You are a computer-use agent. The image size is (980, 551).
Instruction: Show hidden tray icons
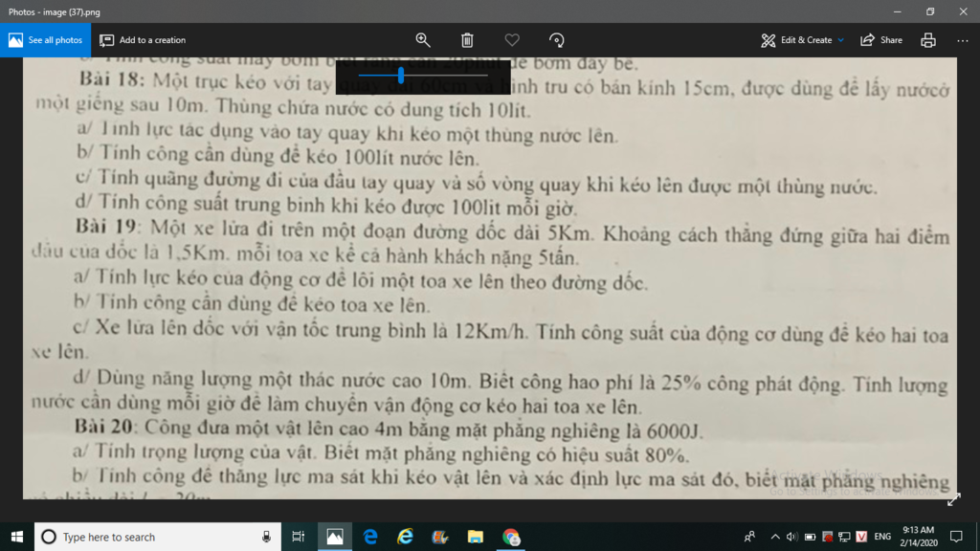click(x=775, y=537)
